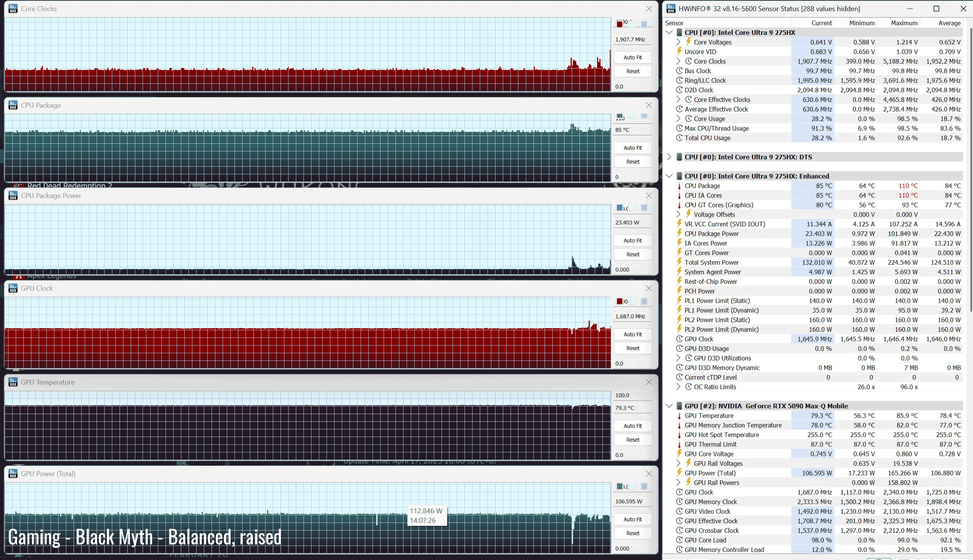The height and width of the screenshot is (560, 973).
Task: Click the clock icon beside Ring/LLC Clock
Action: [679, 80]
